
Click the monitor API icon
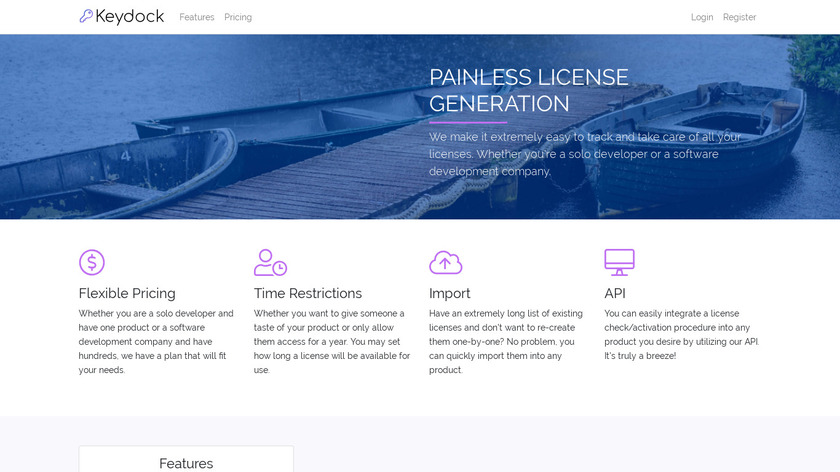(619, 263)
